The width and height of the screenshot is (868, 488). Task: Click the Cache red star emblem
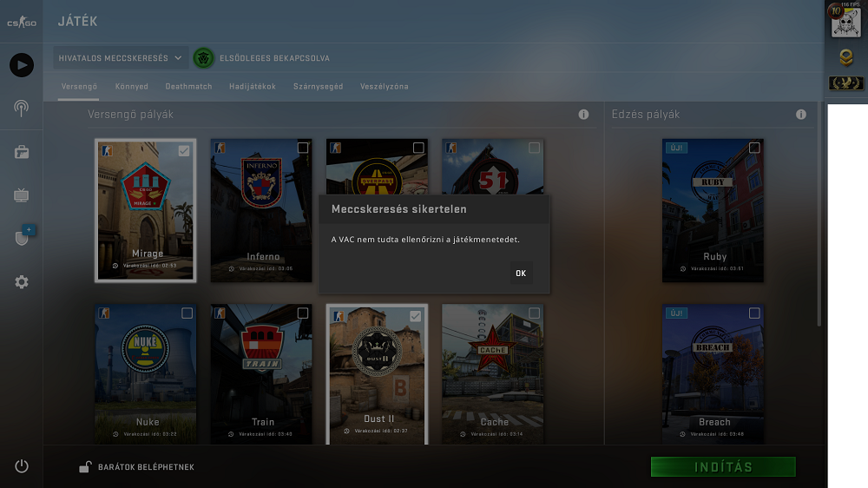(493, 350)
